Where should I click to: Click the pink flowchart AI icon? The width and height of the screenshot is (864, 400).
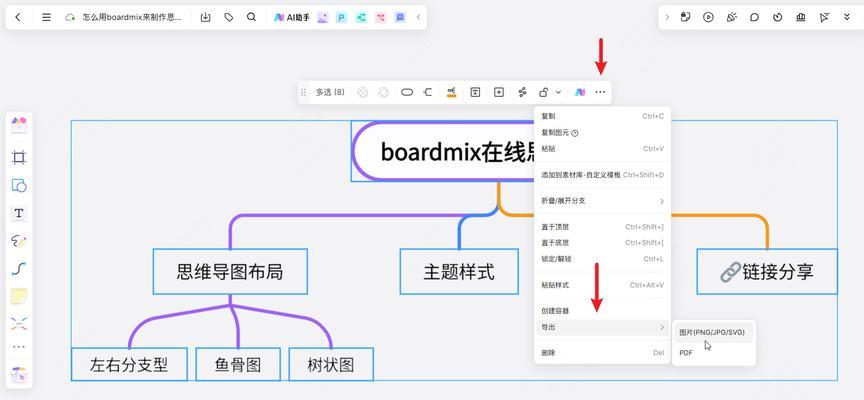tap(380, 18)
